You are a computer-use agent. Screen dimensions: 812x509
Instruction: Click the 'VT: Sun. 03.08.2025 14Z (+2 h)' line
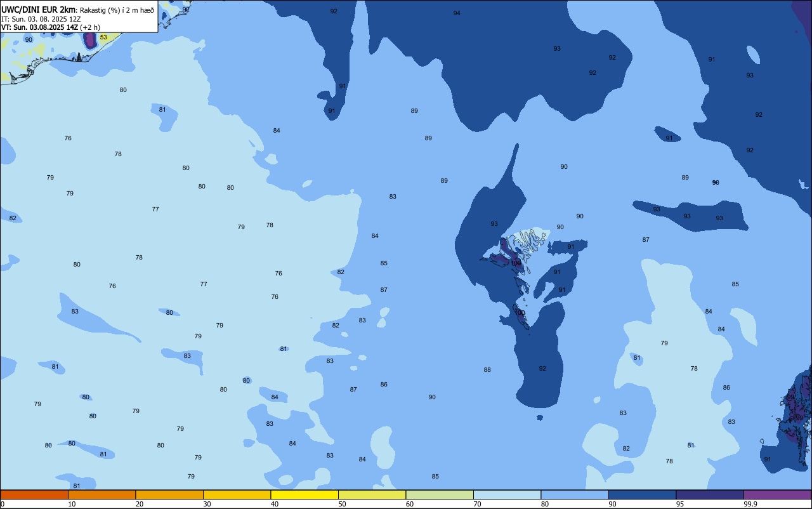click(50, 27)
